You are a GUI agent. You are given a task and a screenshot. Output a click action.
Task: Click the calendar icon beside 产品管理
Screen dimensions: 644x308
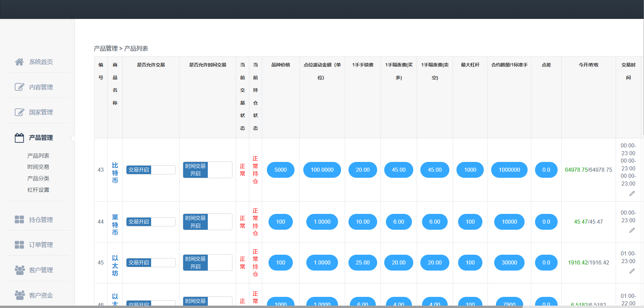pos(19,138)
